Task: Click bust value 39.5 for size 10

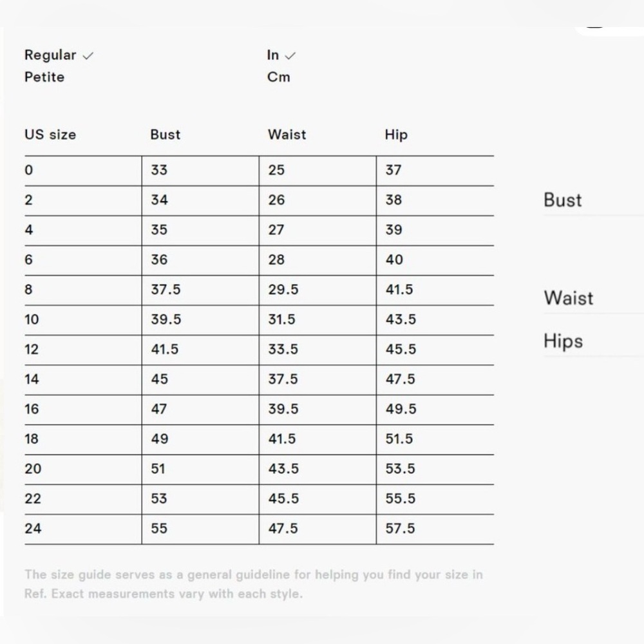Action: pyautogui.click(x=166, y=319)
